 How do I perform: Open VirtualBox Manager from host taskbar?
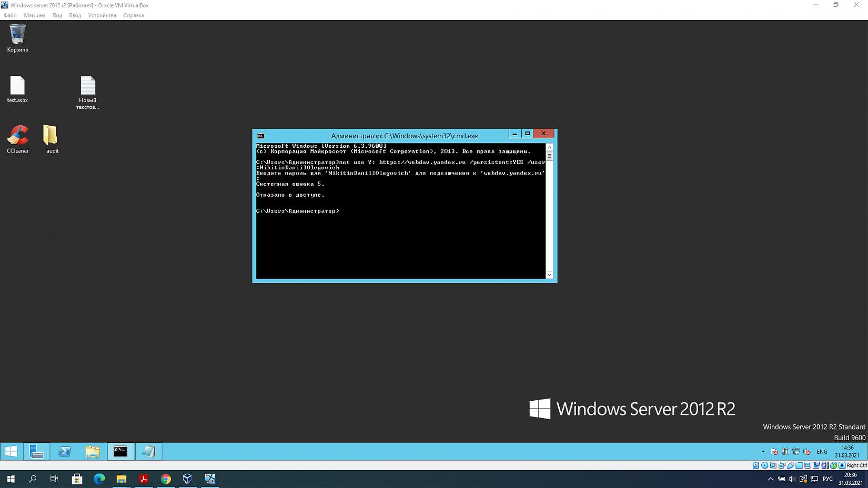click(x=188, y=479)
